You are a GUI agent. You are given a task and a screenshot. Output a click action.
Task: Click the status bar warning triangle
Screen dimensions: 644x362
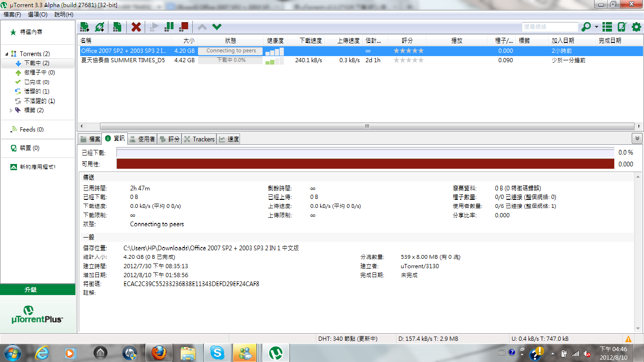(x=628, y=339)
